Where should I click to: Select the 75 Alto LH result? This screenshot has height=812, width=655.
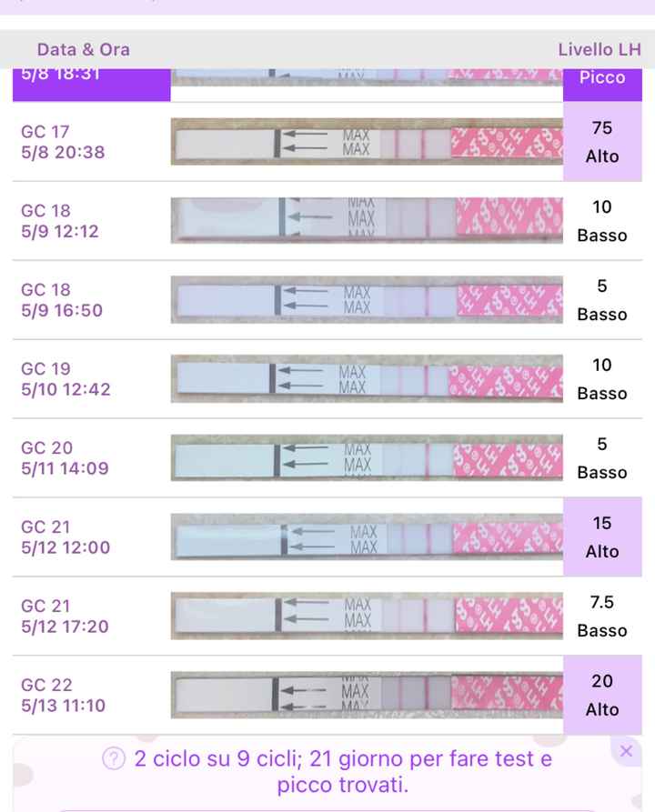[602, 142]
